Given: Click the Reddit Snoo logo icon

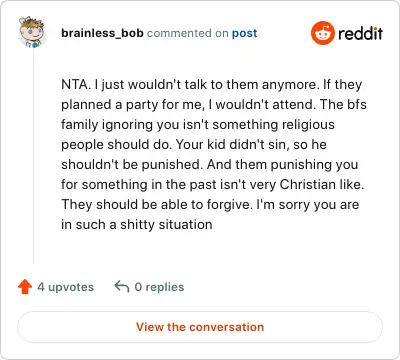Looking at the screenshot, I should (322, 33).
